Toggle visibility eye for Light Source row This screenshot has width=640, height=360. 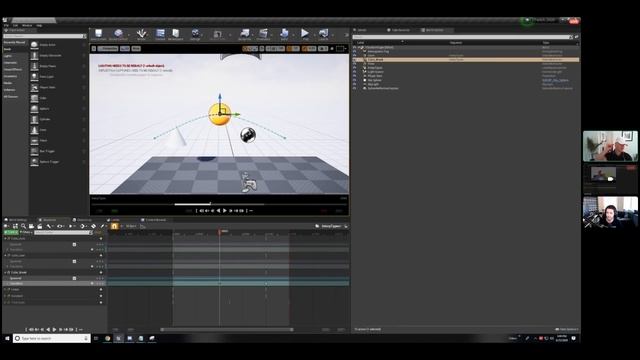(x=354, y=72)
